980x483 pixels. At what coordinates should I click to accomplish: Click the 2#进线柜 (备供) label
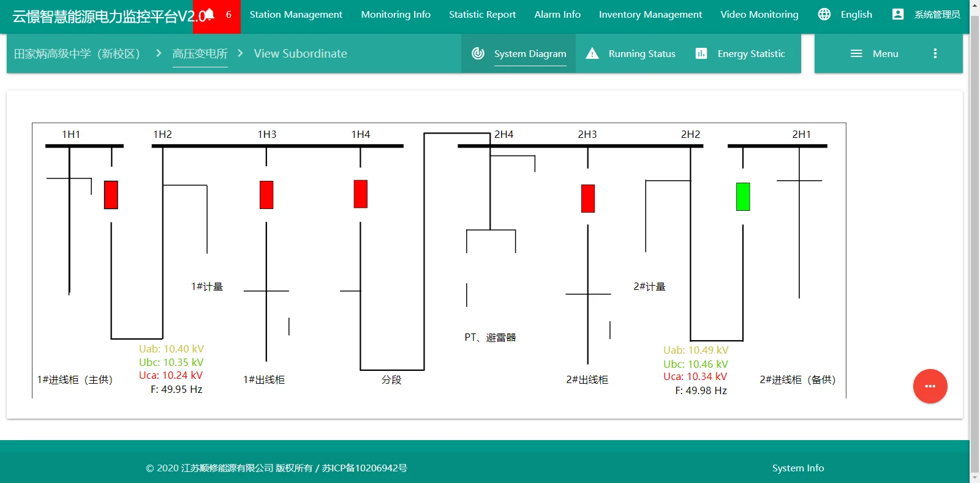click(x=798, y=379)
